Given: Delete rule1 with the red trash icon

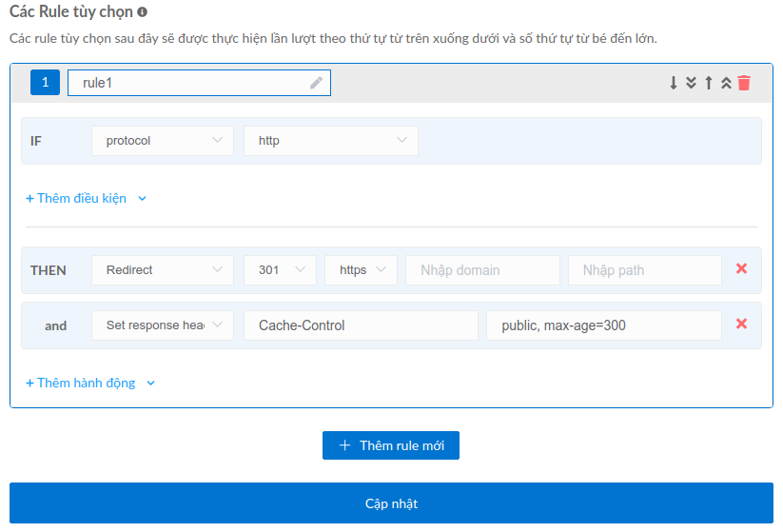Looking at the screenshot, I should pyautogui.click(x=744, y=83).
